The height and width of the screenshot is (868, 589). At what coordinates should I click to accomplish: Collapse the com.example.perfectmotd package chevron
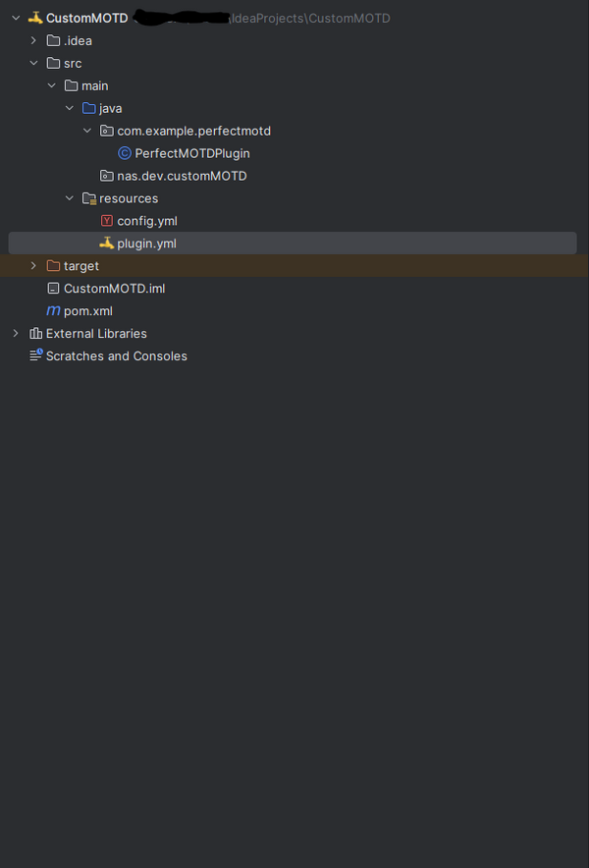click(x=87, y=131)
